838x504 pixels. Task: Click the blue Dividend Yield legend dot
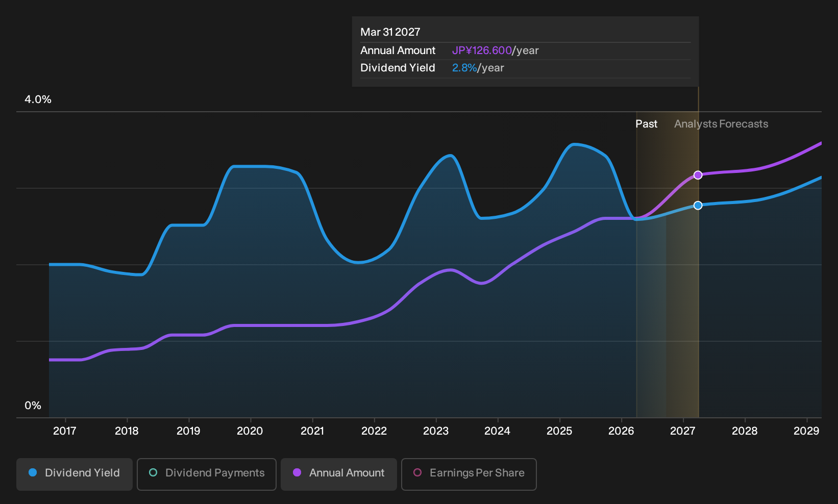tap(33, 473)
